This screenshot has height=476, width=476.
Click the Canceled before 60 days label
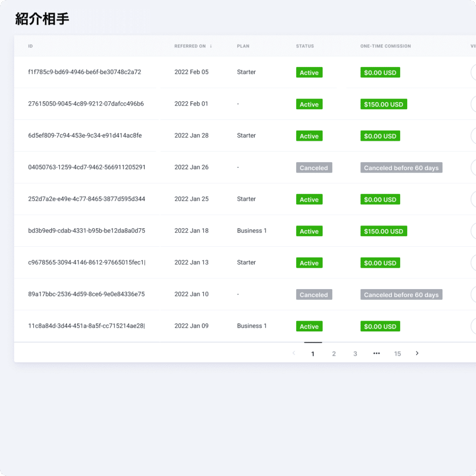click(401, 167)
